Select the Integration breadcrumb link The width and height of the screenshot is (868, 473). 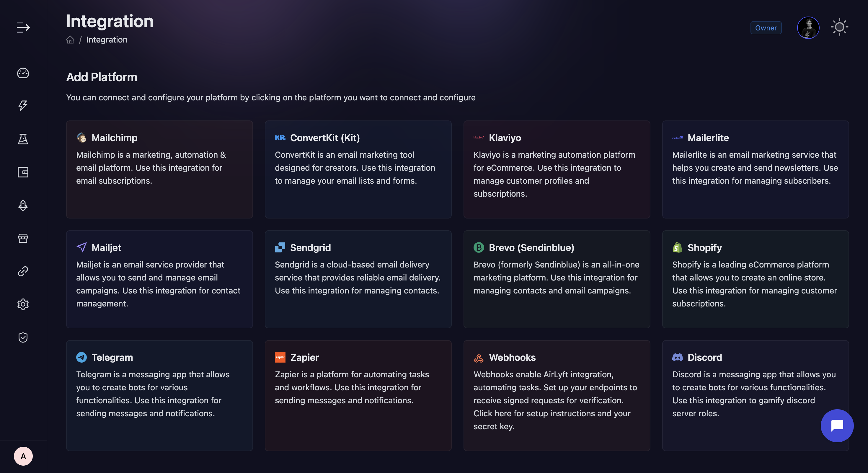(107, 40)
